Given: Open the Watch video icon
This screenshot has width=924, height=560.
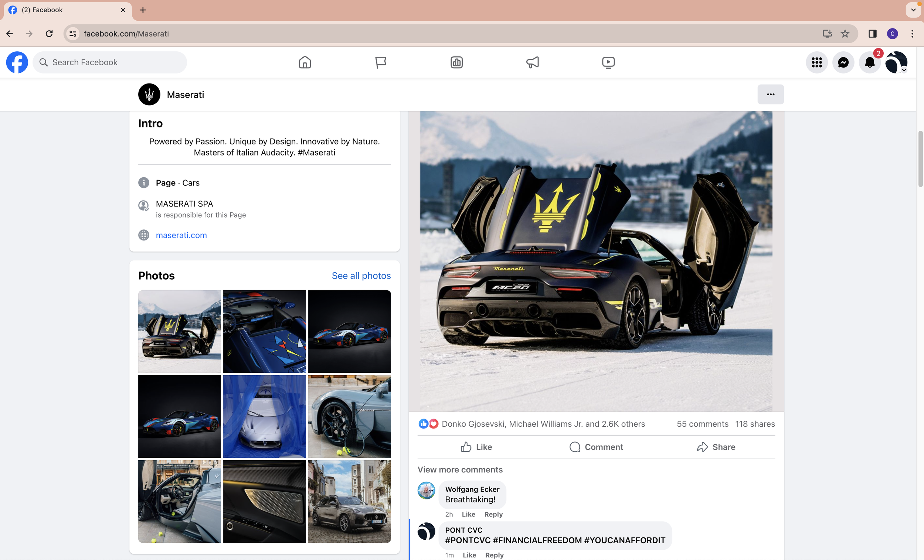Looking at the screenshot, I should coord(608,62).
